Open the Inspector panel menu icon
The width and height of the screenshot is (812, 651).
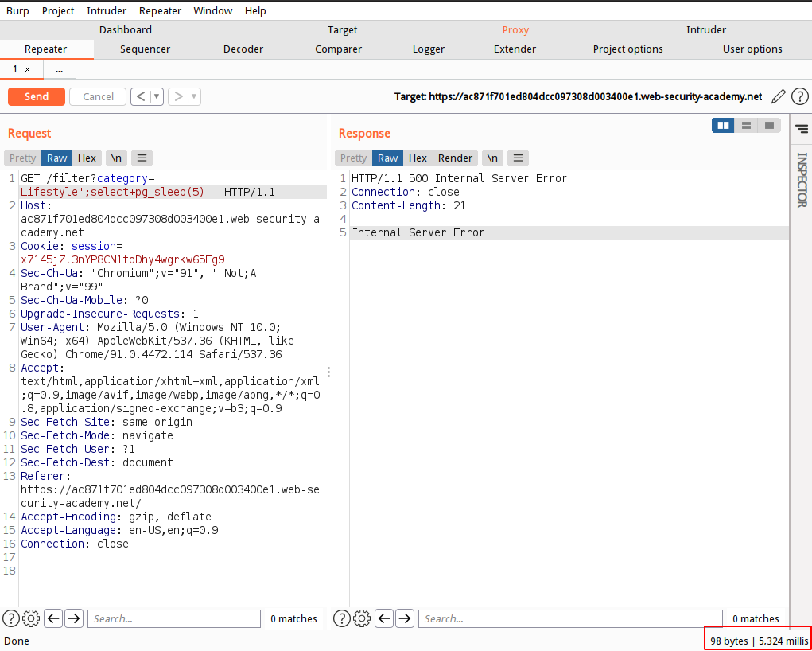(x=801, y=128)
